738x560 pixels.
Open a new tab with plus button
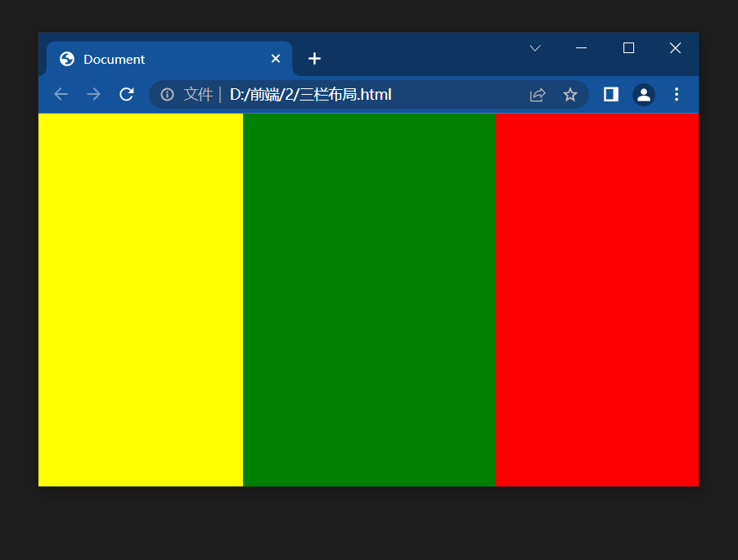coord(314,58)
